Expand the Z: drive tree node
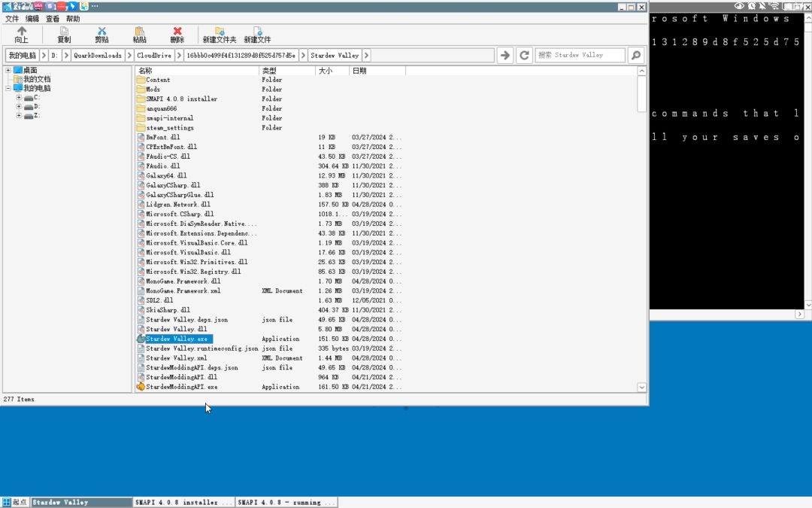This screenshot has width=812, height=508. coord(19,116)
